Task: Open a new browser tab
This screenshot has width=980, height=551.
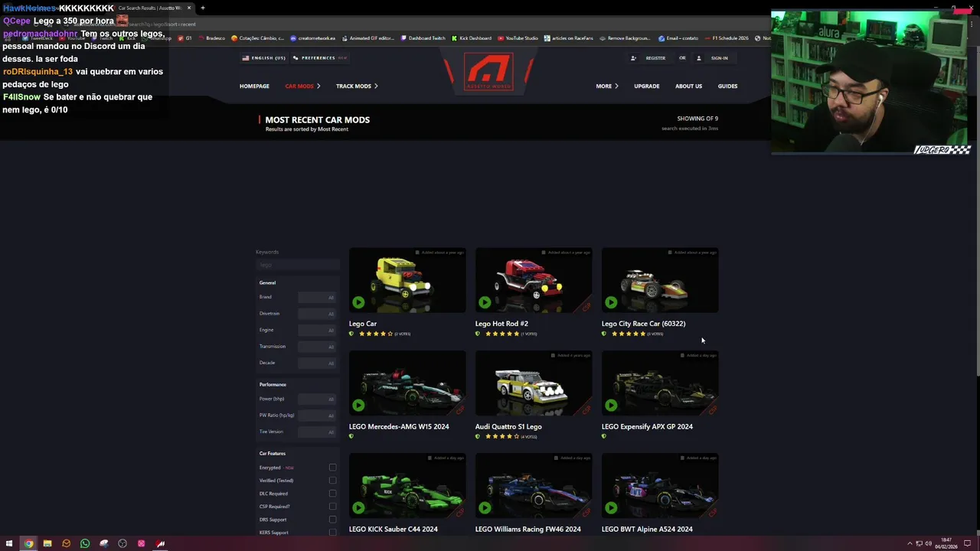Action: (203, 8)
